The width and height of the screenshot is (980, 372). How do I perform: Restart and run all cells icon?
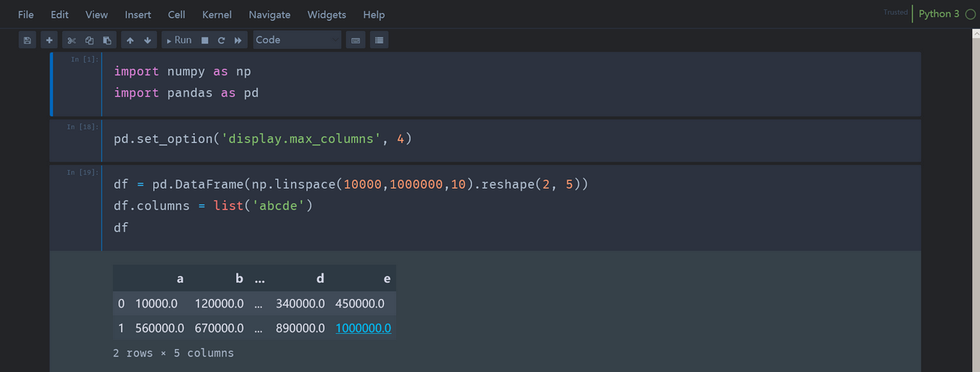[238, 40]
